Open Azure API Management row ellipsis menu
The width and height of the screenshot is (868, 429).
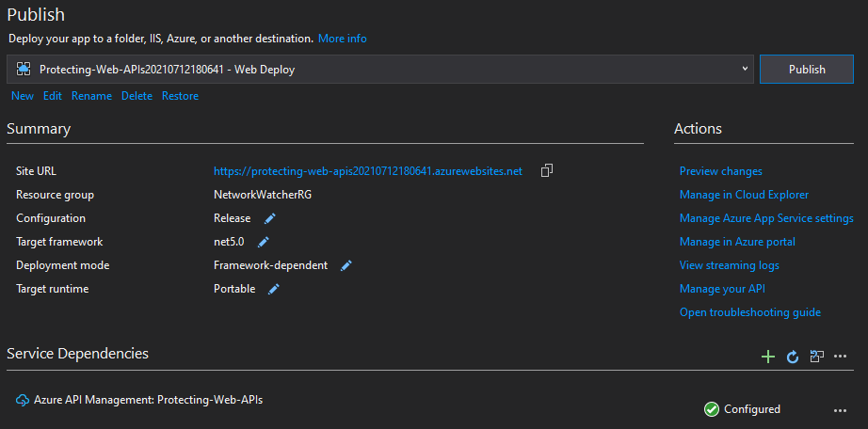[841, 410]
